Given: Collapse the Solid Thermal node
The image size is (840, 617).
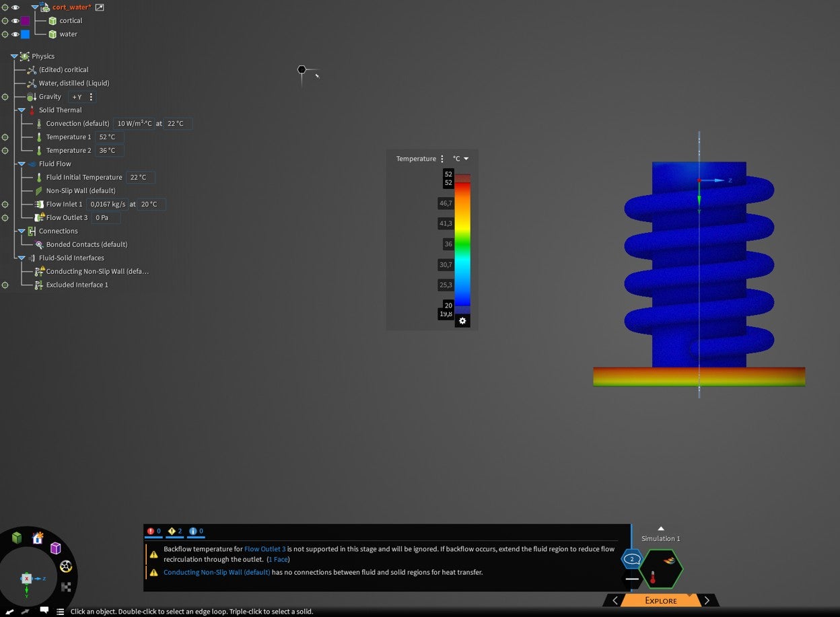Looking at the screenshot, I should [22, 110].
